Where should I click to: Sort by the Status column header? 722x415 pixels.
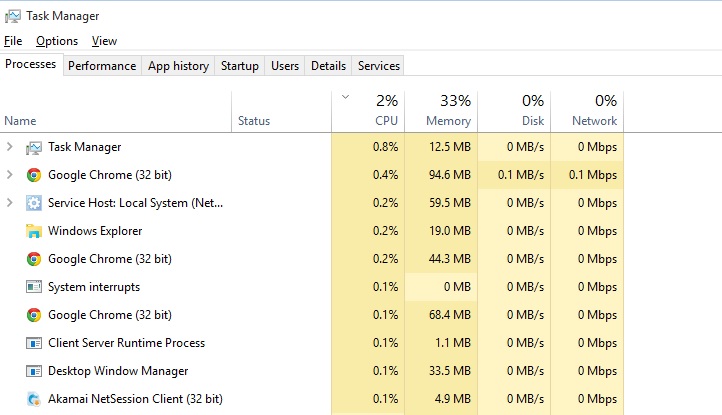click(x=281, y=112)
